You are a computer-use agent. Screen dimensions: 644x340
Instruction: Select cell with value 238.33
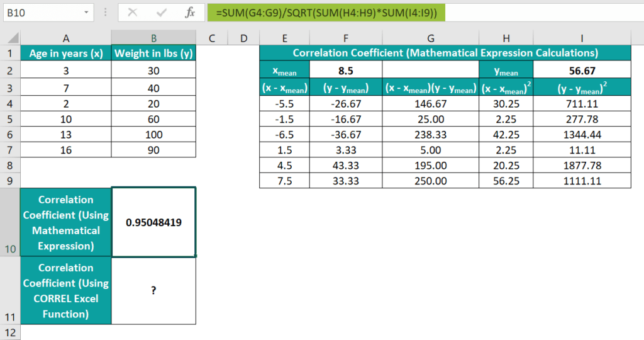[430, 135]
